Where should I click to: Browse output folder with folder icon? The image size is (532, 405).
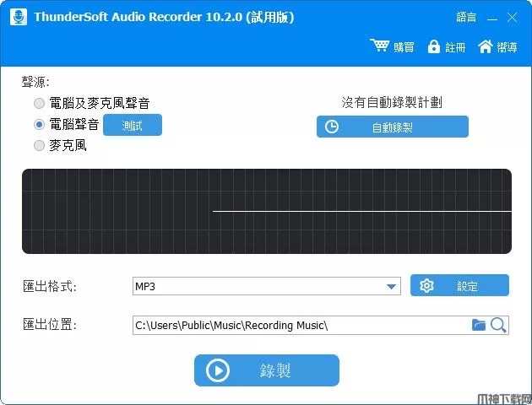click(x=479, y=325)
